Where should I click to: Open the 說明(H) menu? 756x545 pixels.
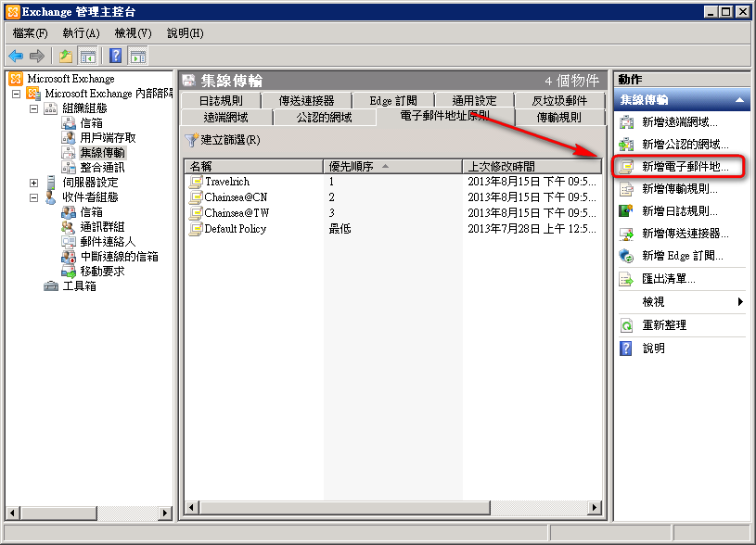click(x=186, y=33)
